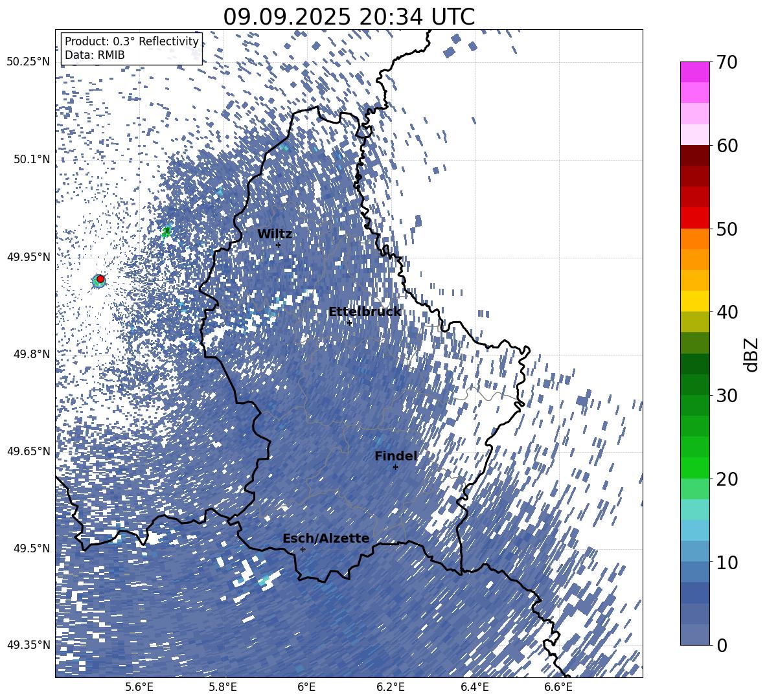Click the 6°E longitude tick label
The height and width of the screenshot is (700, 767).
coord(306,687)
